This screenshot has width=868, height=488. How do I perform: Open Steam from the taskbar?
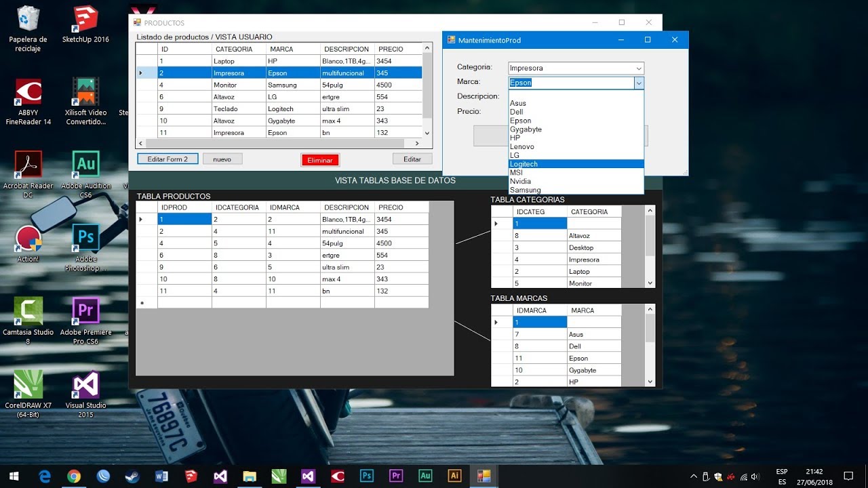tap(132, 476)
